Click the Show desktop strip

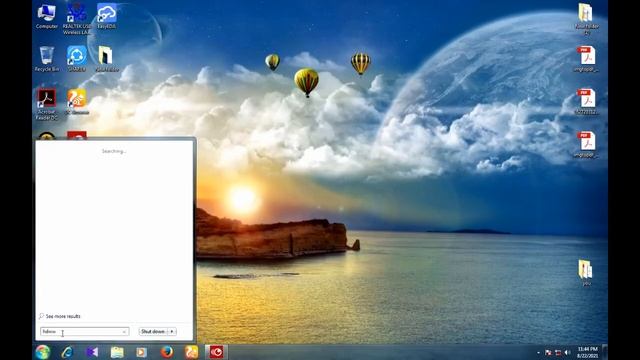pyautogui.click(x=605, y=352)
